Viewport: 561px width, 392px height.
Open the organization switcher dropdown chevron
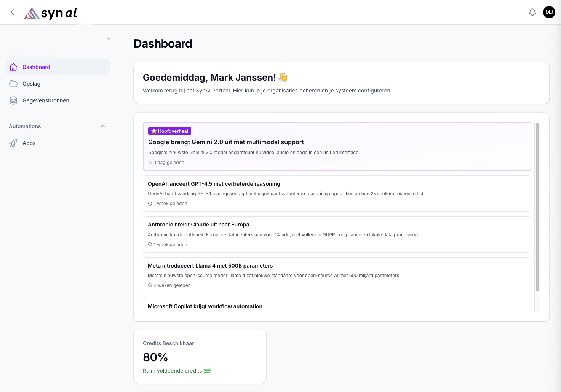click(x=109, y=38)
